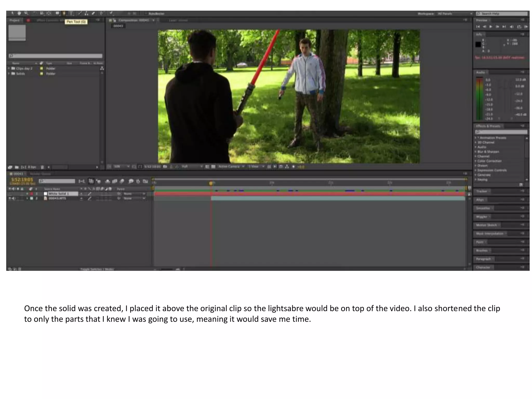Toggle the RotoBezier checkbox in toolbar
532x399 pixels.
click(146, 14)
